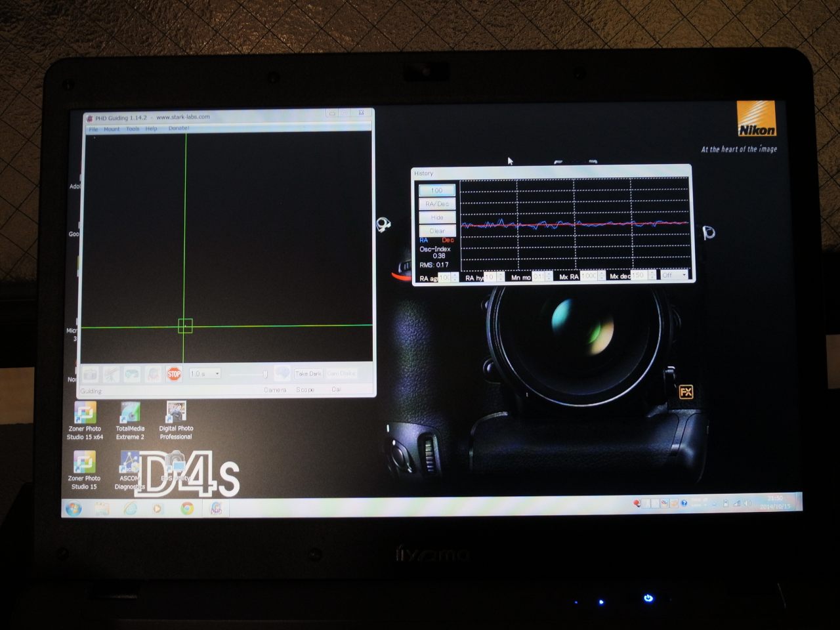Open Zoner Photo Studio 15 x64 shortcut
Screen dimensions: 840x630
pos(85,421)
